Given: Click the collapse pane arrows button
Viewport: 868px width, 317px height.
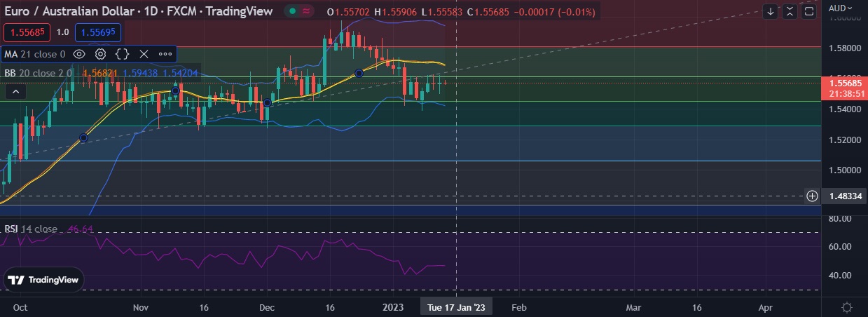Looking at the screenshot, I should pyautogui.click(x=790, y=11).
